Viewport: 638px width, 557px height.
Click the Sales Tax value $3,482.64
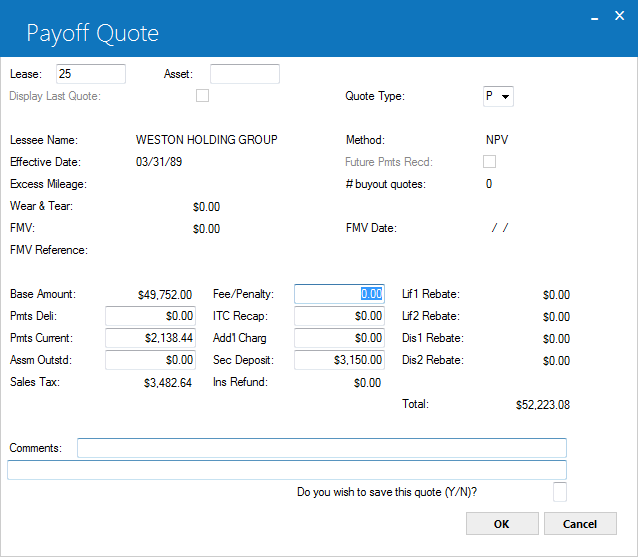click(168, 382)
